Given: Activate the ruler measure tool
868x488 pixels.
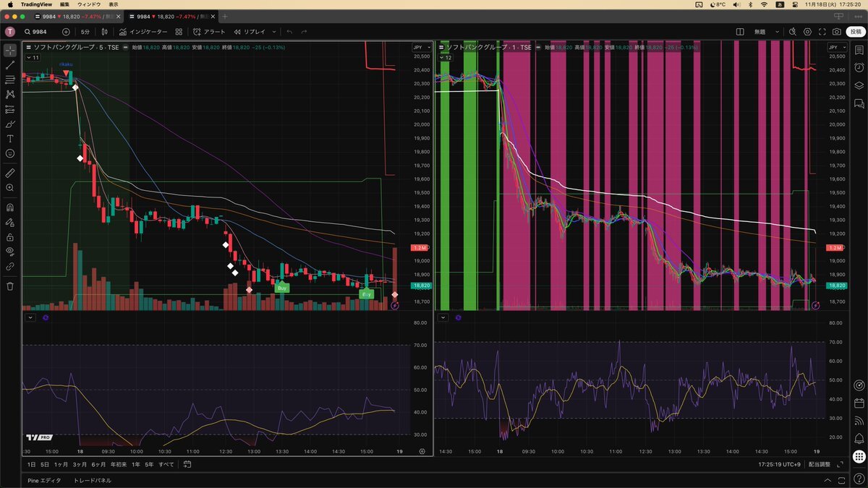Looking at the screenshot, I should click(x=10, y=173).
